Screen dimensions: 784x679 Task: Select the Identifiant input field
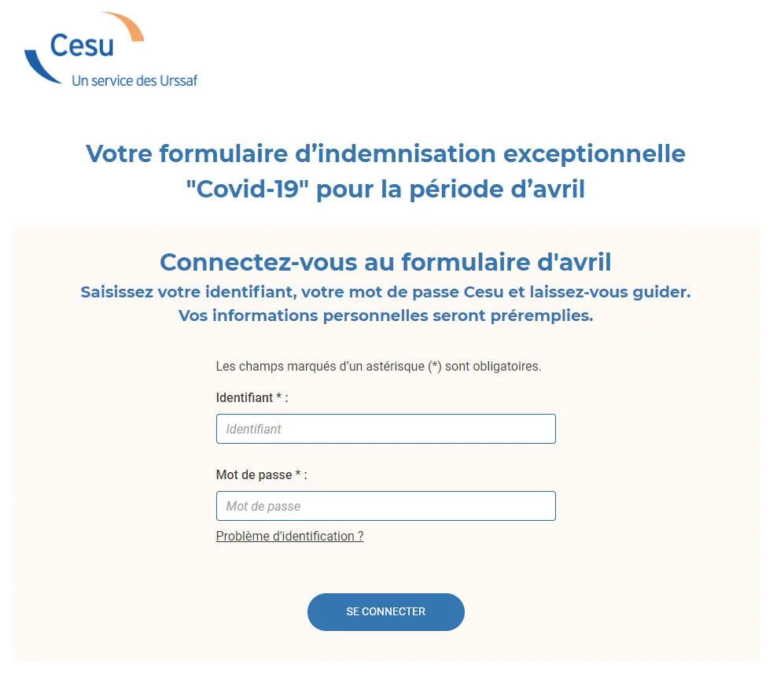(385, 429)
